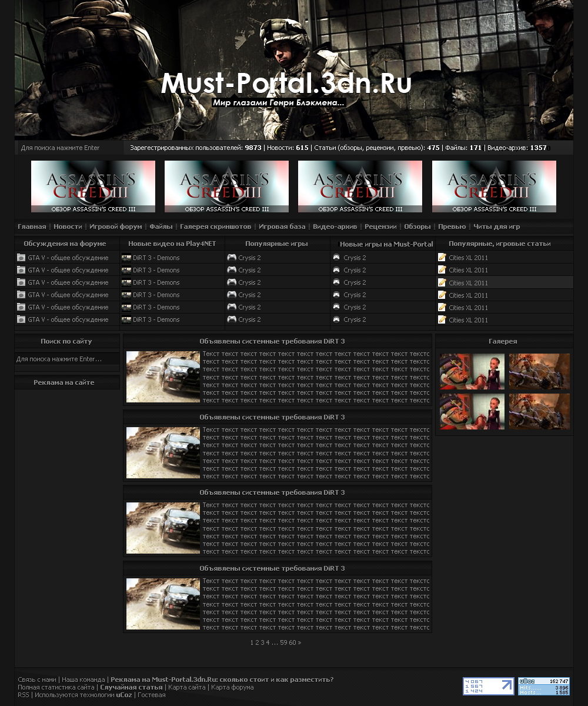Click the uCoz hits and hosts counter
Image resolution: width=588 pixels, height=706 pixels.
544,686
